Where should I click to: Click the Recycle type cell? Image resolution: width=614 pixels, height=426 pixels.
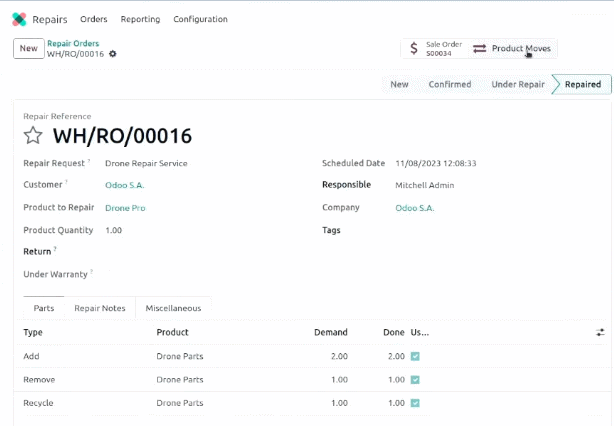point(38,403)
